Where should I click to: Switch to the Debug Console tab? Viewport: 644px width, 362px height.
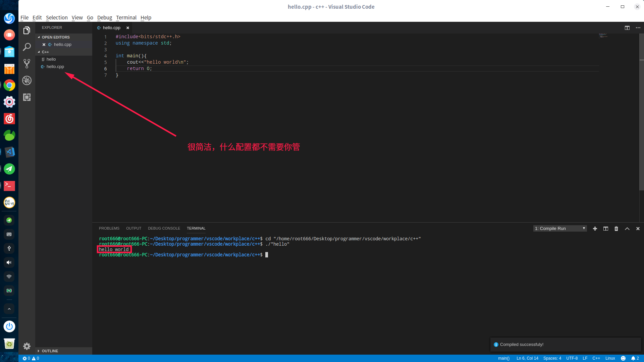point(164,228)
